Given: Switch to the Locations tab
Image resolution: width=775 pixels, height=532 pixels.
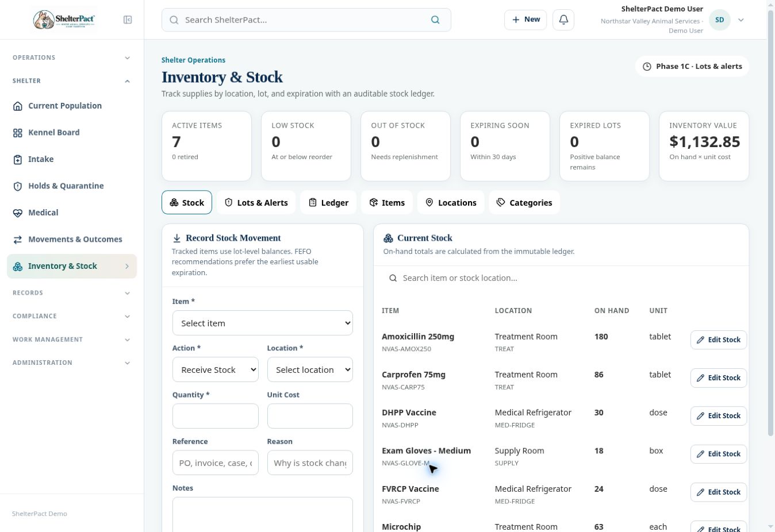Looking at the screenshot, I should tap(451, 202).
